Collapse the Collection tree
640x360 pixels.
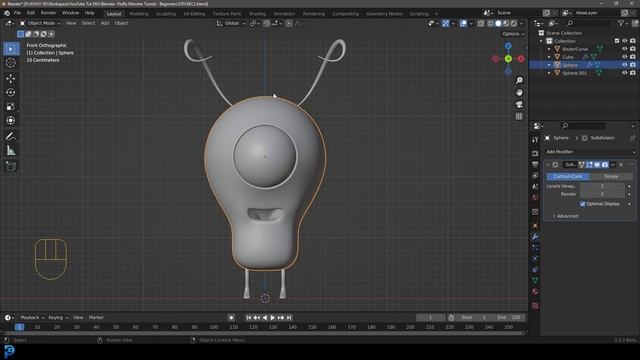541,41
